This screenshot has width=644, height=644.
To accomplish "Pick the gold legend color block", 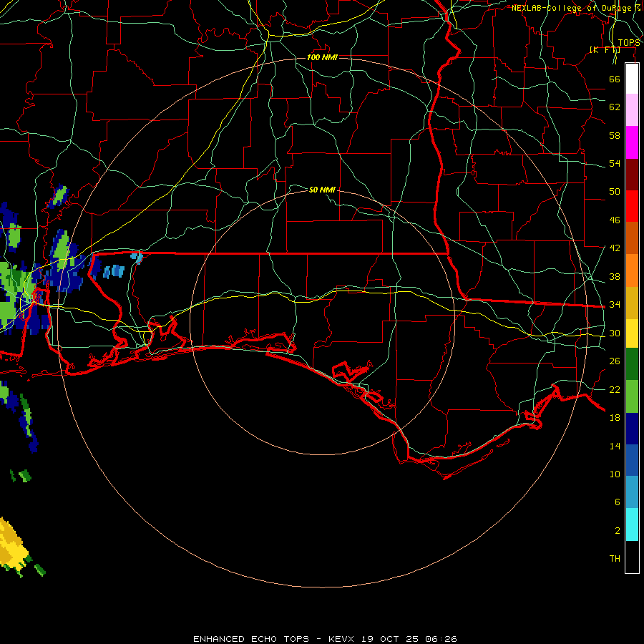I will pos(632,303).
